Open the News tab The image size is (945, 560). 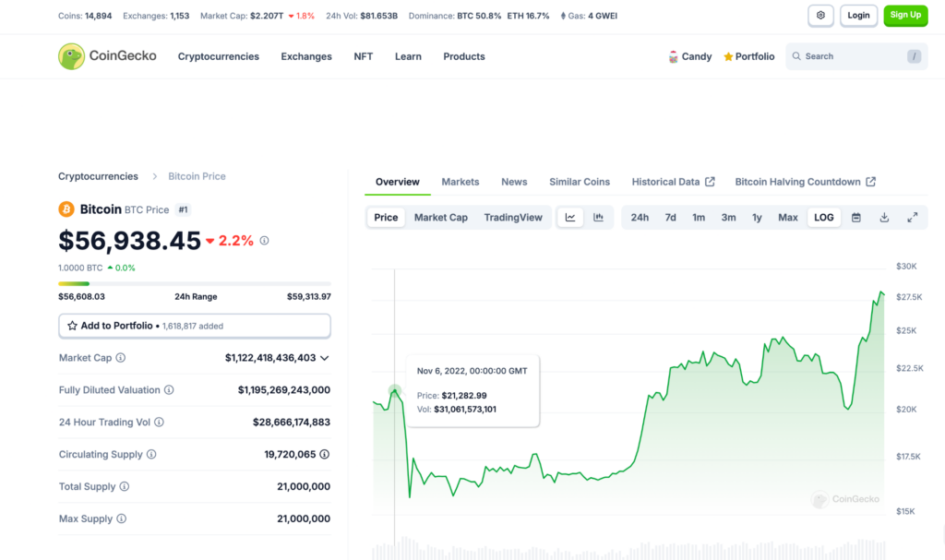click(514, 182)
